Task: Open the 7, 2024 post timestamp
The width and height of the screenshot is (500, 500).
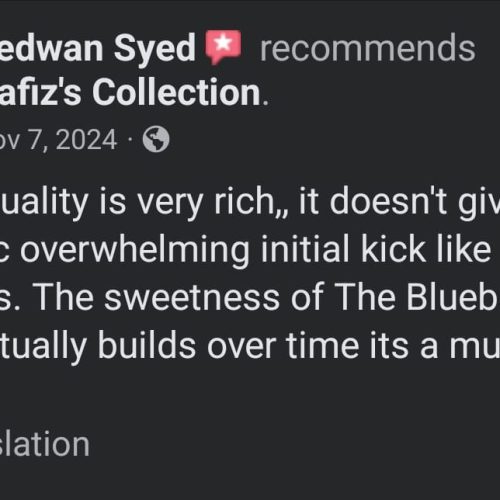Action: (59, 140)
